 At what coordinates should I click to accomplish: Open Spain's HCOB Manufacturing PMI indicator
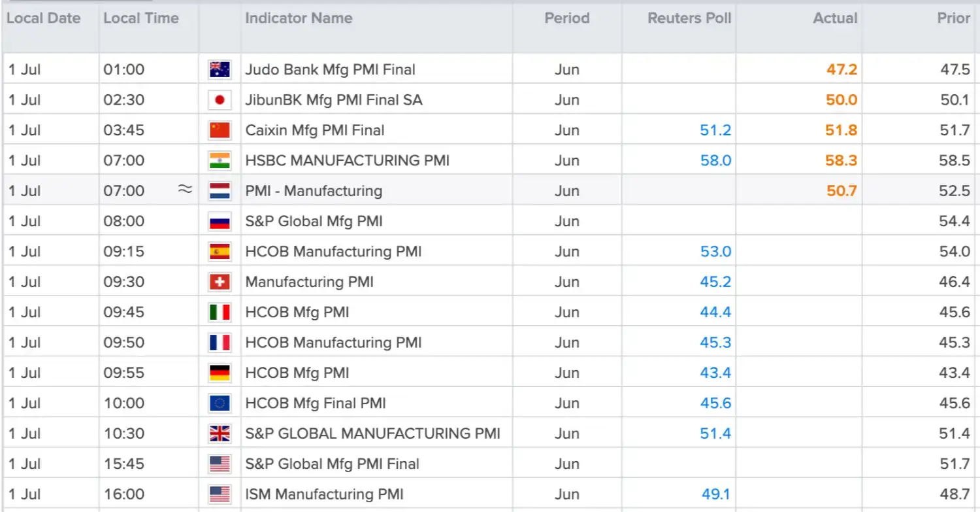(x=333, y=252)
